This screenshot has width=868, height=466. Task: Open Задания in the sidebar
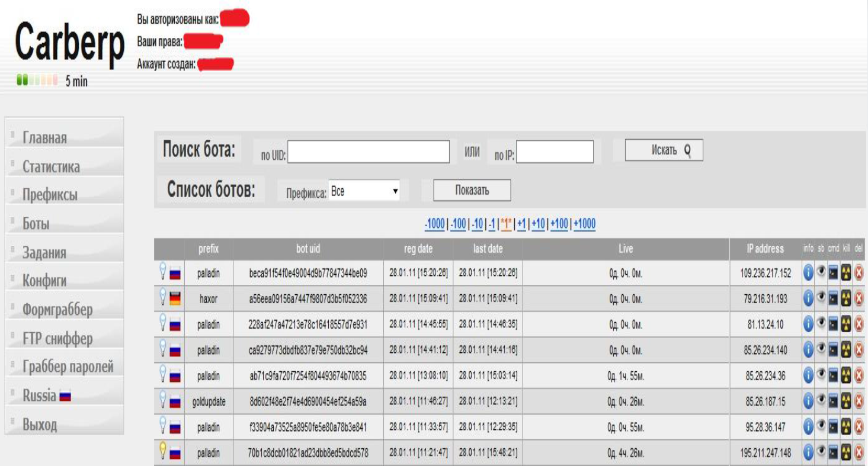coord(44,253)
